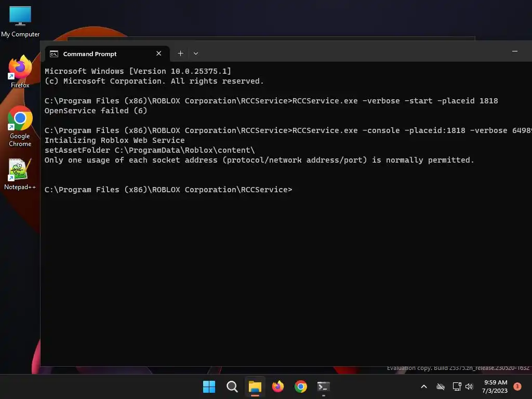532x399 pixels.
Task: Click the 'setAssetFolder' output line
Action: [150, 150]
